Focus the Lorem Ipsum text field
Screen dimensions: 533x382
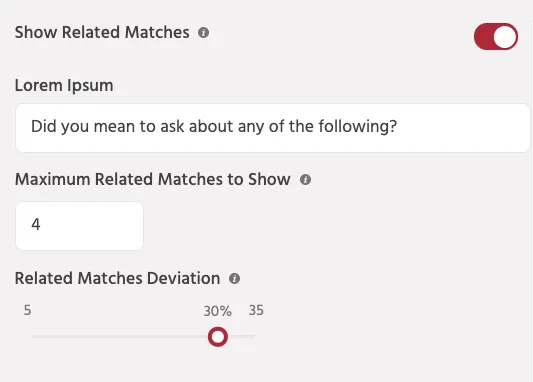273,128
